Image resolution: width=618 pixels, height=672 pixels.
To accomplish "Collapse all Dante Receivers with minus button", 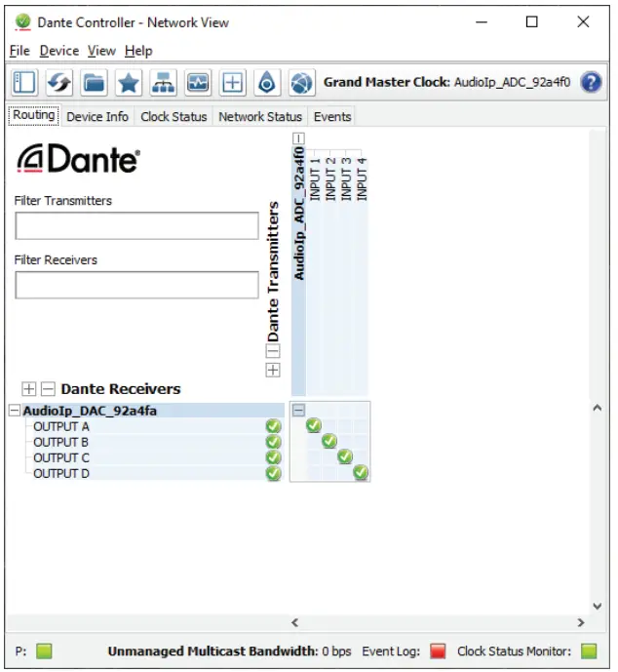I will [x=48, y=389].
